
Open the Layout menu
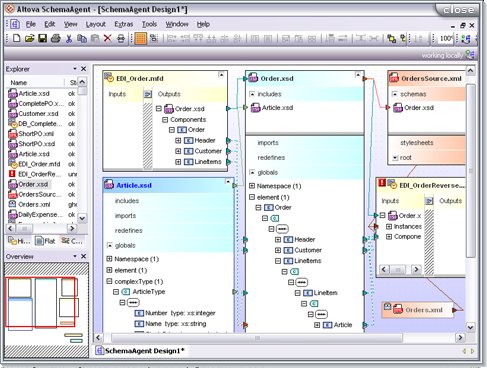[96, 24]
